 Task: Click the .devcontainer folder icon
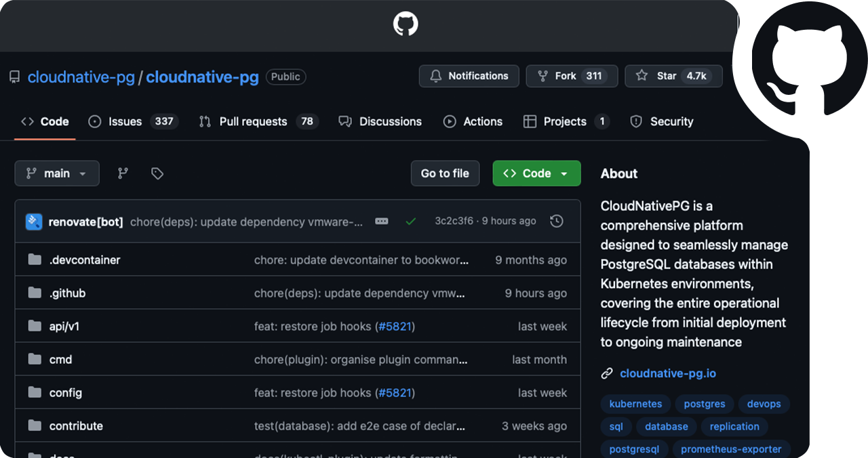tap(35, 260)
